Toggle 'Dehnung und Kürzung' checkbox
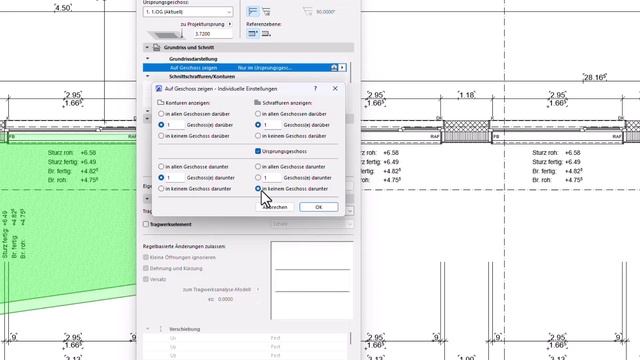 tap(146, 268)
